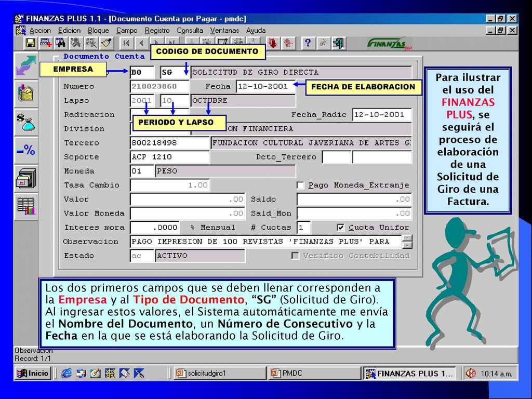Switch to PMDC taskbar window
The width and height of the screenshot is (532, 399).
click(314, 373)
